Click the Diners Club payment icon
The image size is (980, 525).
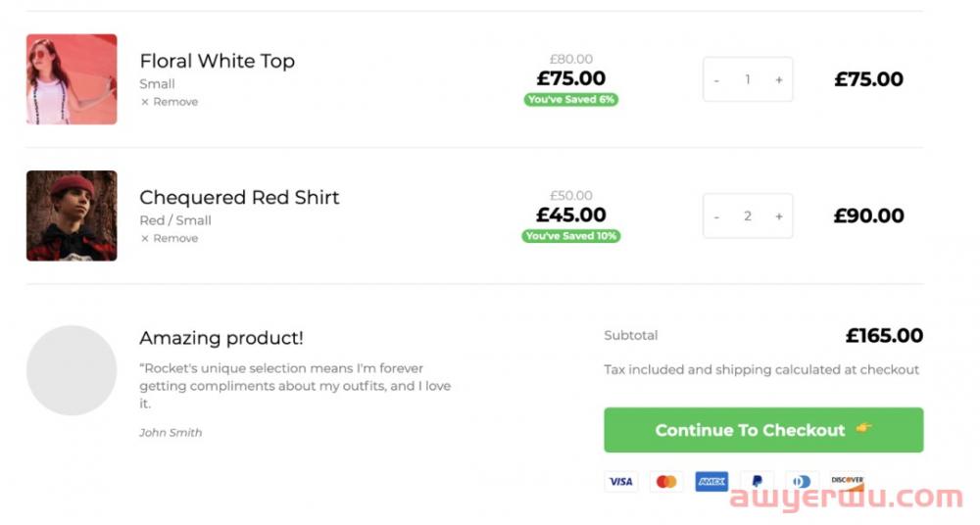coord(802,482)
